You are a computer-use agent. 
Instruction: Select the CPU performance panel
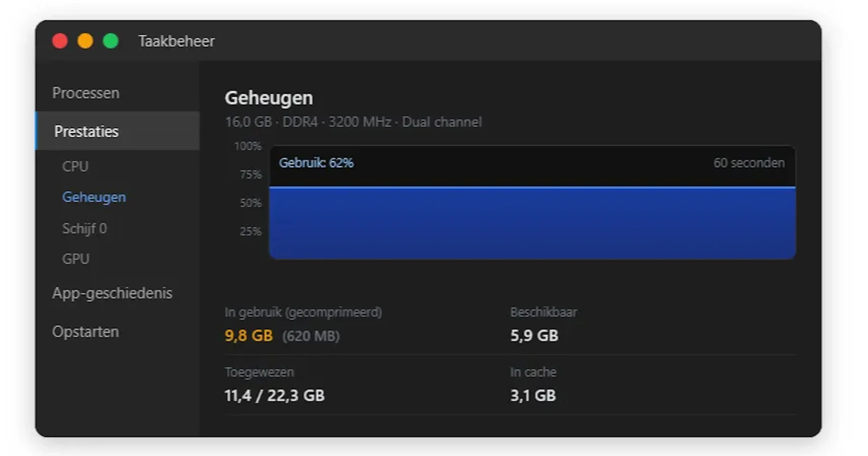pyautogui.click(x=76, y=166)
